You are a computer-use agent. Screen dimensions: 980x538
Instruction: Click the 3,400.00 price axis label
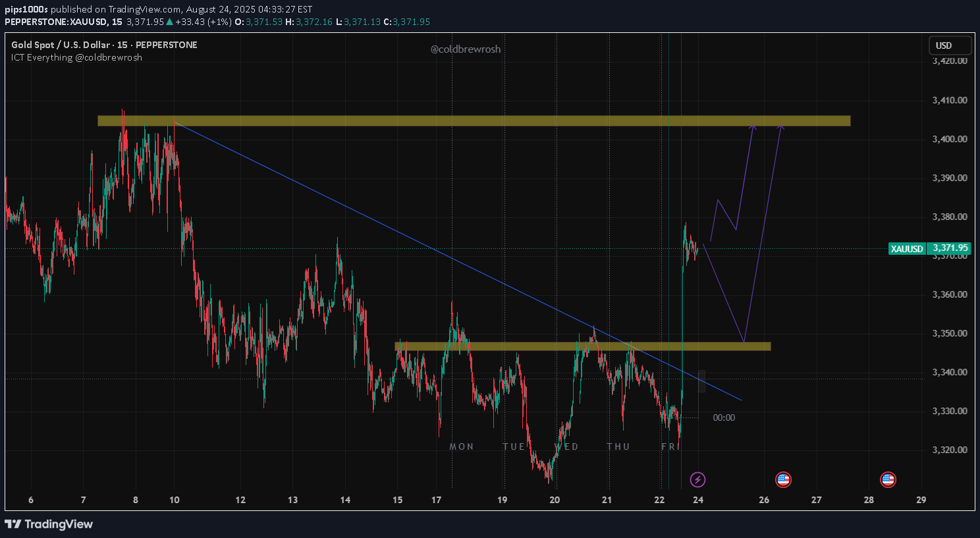[950, 139]
